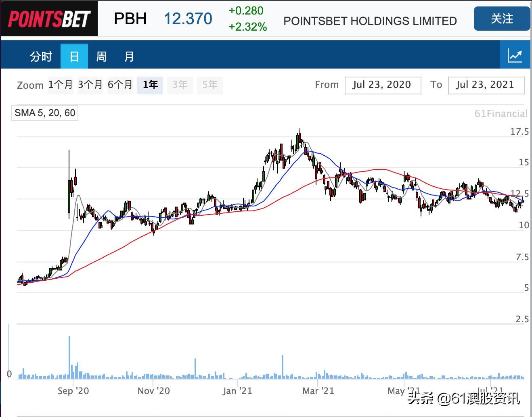This screenshot has width=532, height=417.
Task: Click the SMA 5, 20, 60 indicator label
Action: [44, 113]
